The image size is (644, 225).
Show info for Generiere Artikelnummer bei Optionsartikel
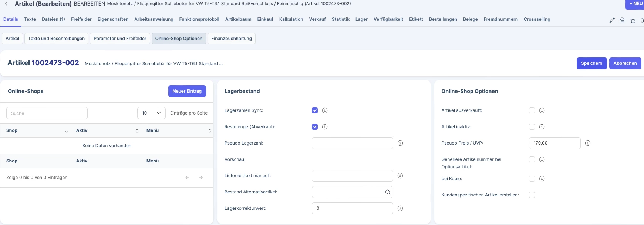[542, 159]
